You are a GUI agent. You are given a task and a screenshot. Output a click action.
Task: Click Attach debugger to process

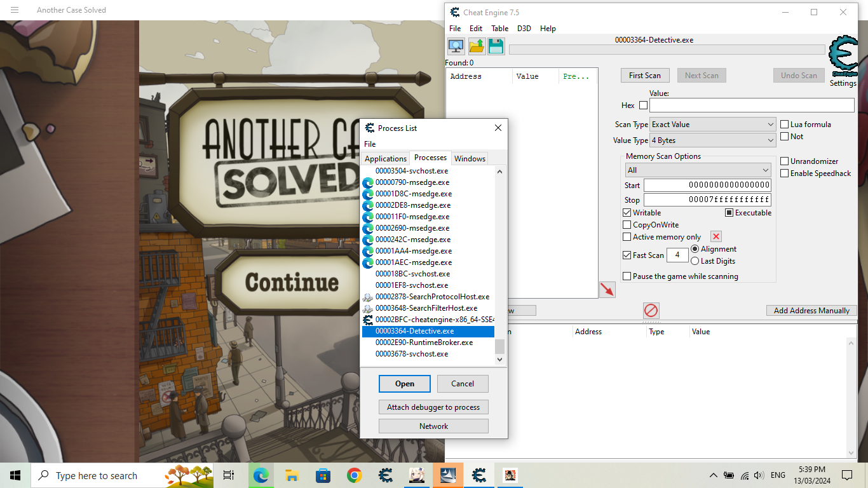coord(433,407)
